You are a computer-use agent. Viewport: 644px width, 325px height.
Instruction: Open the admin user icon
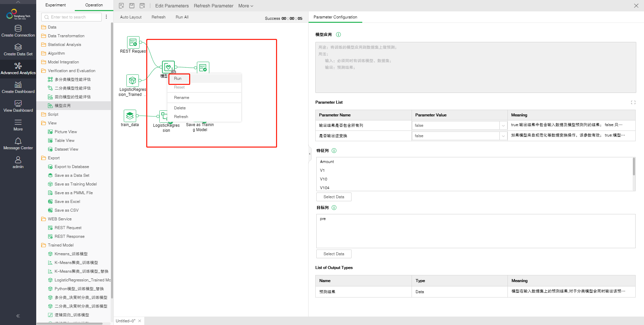pos(18,162)
